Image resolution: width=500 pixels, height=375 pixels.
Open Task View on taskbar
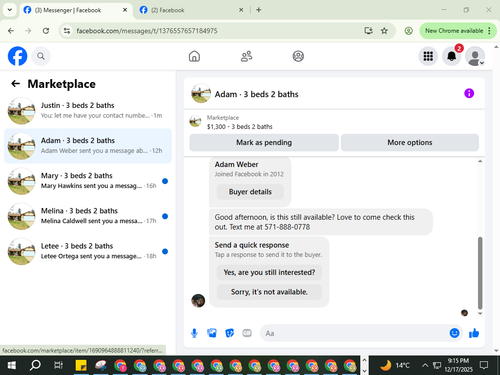coord(58,365)
